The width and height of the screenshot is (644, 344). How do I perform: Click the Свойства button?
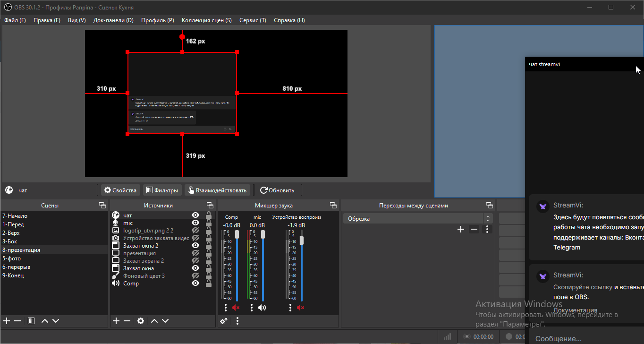coord(120,190)
